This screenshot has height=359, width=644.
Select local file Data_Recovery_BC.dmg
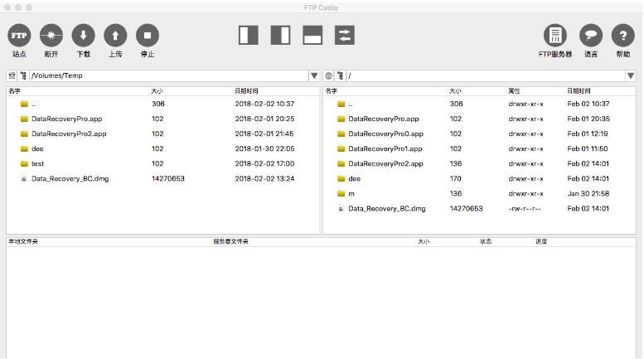68,178
